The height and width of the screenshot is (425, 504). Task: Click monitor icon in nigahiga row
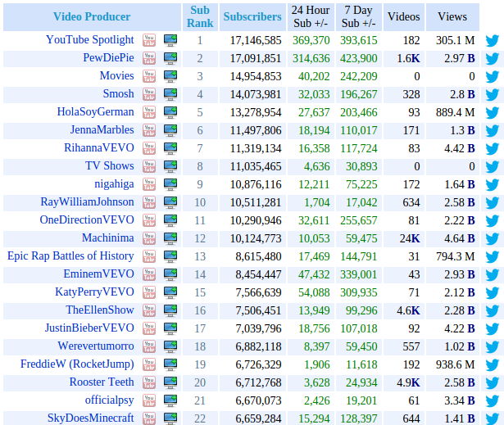tap(170, 184)
